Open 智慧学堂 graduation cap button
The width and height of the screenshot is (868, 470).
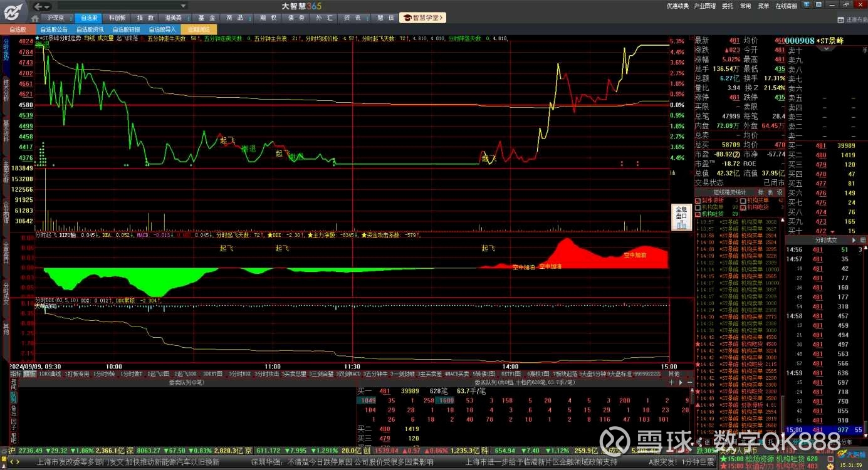[x=423, y=18]
